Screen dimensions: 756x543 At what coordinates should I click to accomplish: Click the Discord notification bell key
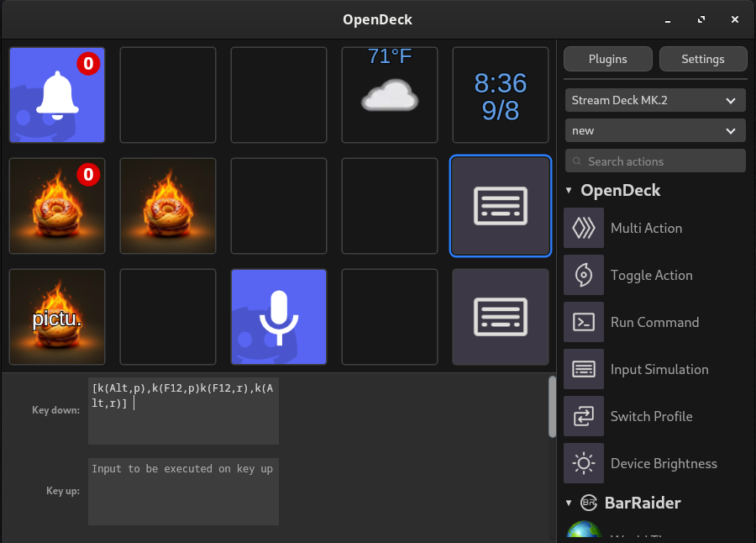57,95
